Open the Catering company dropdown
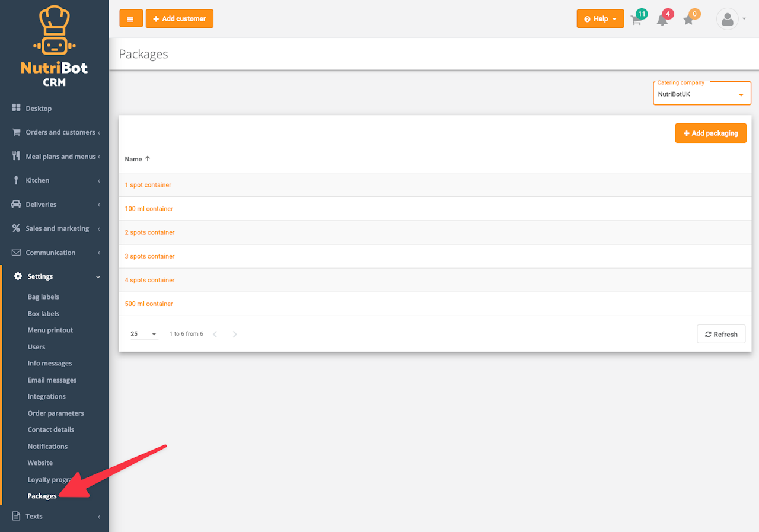Image resolution: width=759 pixels, height=532 pixels. (x=702, y=94)
